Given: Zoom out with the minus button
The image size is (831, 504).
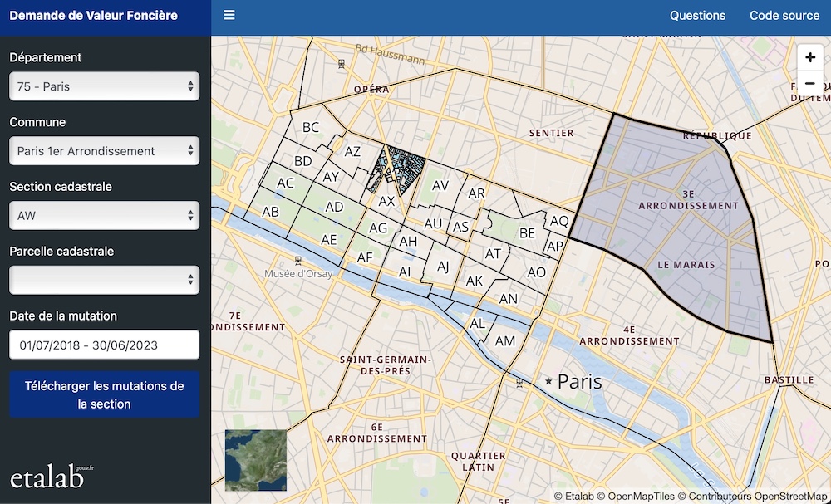Looking at the screenshot, I should pyautogui.click(x=810, y=83).
